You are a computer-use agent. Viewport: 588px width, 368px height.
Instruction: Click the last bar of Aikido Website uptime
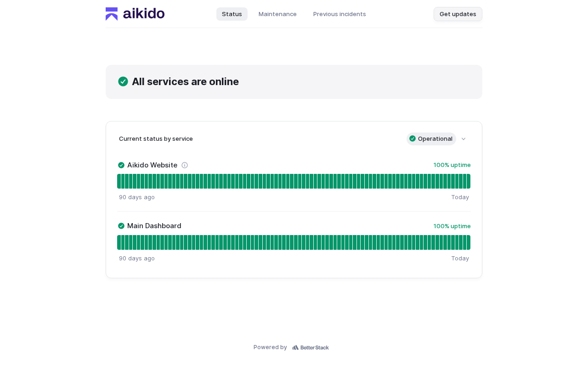point(468,181)
